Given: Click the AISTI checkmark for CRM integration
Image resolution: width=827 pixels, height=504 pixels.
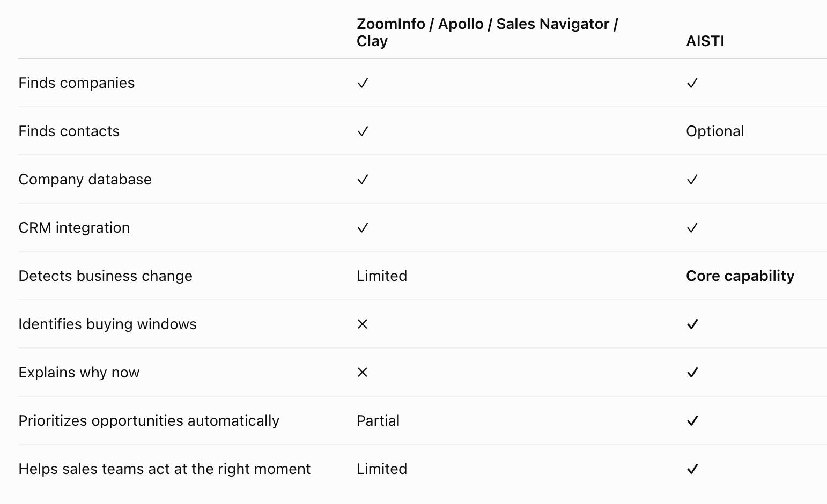Looking at the screenshot, I should point(692,228).
